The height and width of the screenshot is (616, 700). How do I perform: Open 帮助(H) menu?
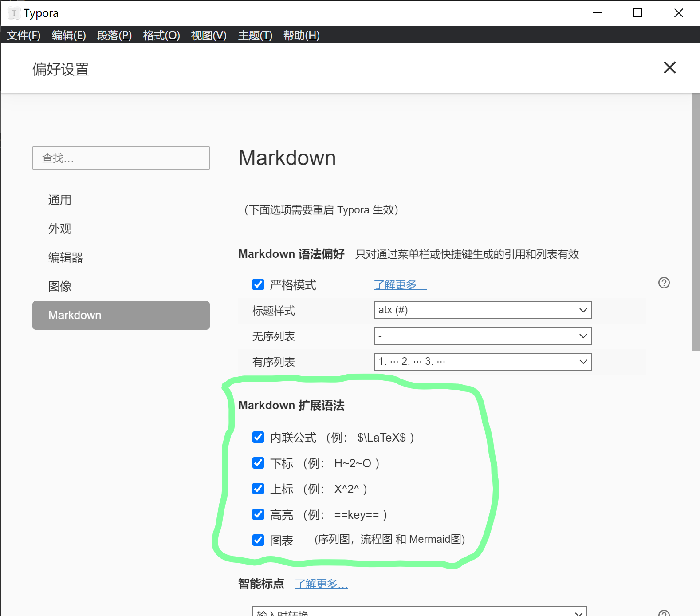(302, 36)
